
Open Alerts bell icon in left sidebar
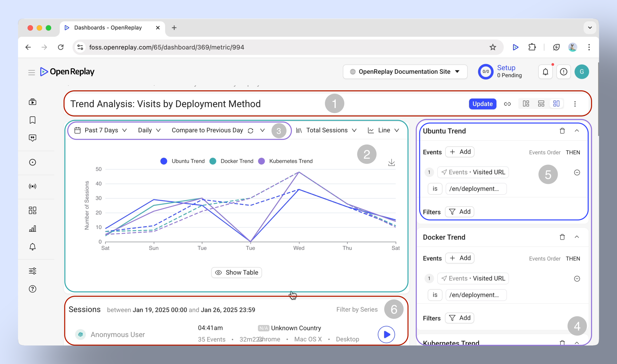[x=32, y=247]
